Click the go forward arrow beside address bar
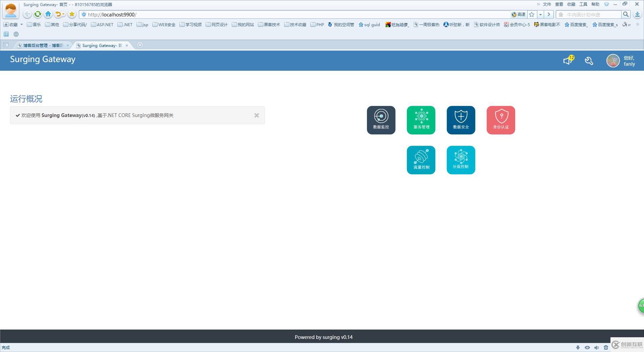Image resolution: width=644 pixels, height=352 pixels. pos(549,14)
